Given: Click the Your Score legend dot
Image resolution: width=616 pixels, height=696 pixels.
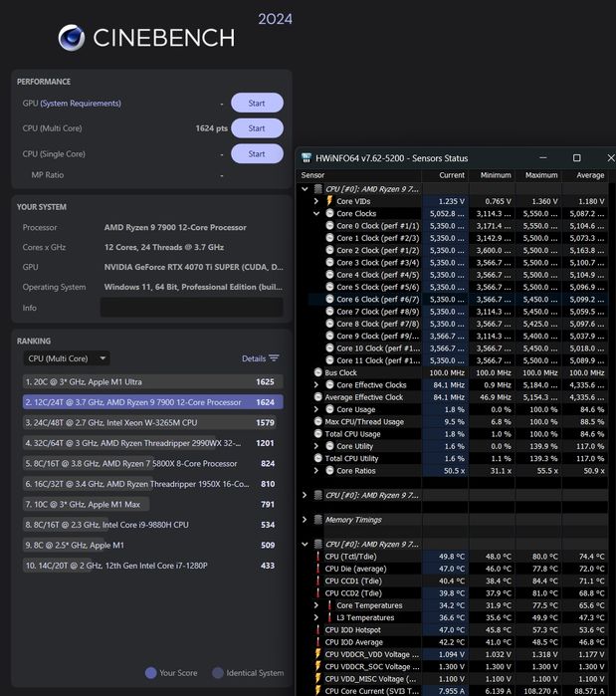Looking at the screenshot, I should click(151, 673).
